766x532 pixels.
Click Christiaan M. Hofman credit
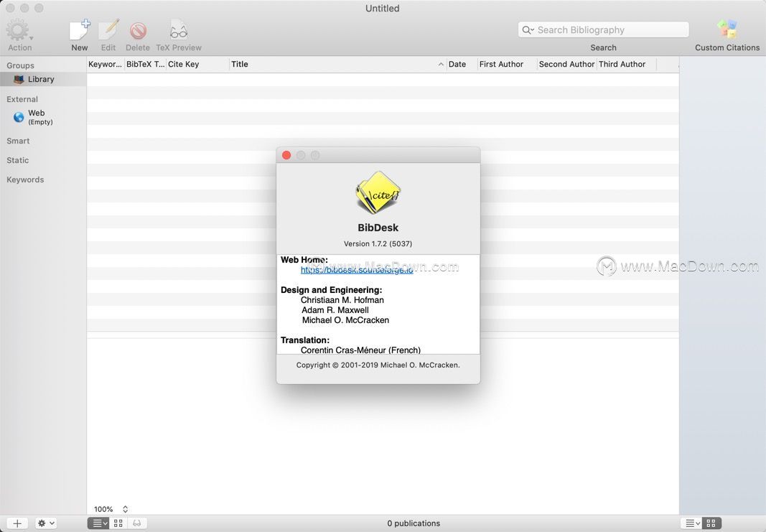(x=342, y=300)
